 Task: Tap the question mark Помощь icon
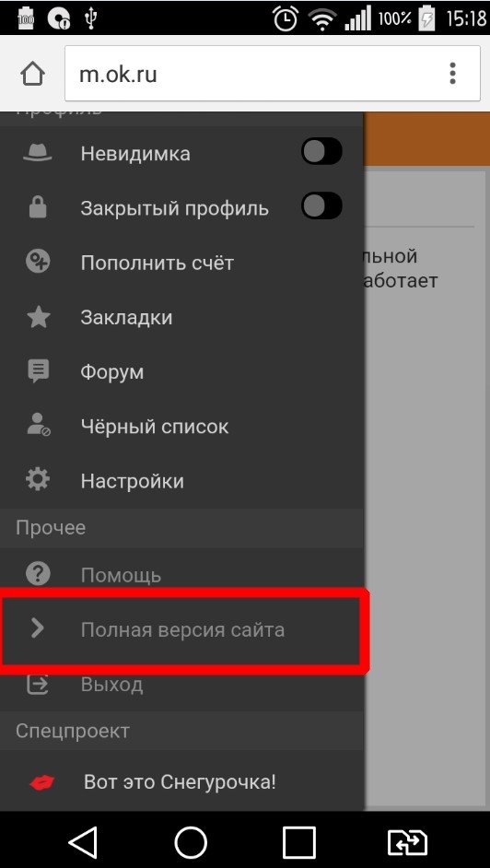(38, 575)
